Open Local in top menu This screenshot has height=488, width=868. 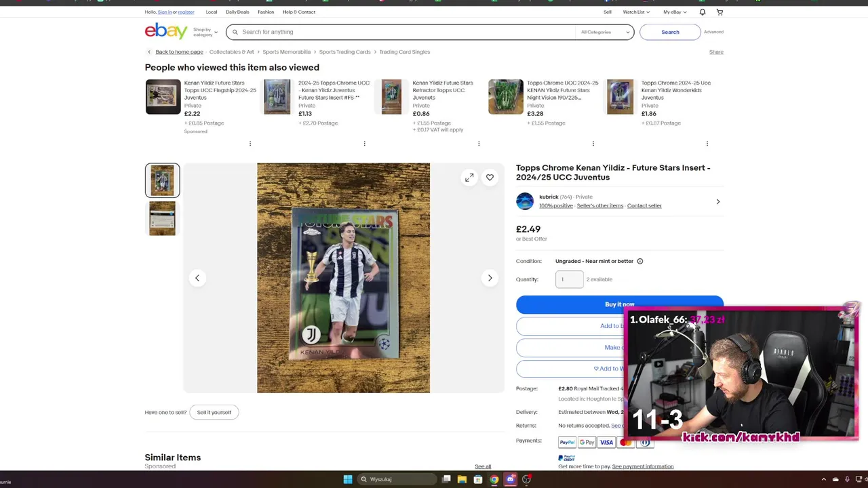point(212,12)
